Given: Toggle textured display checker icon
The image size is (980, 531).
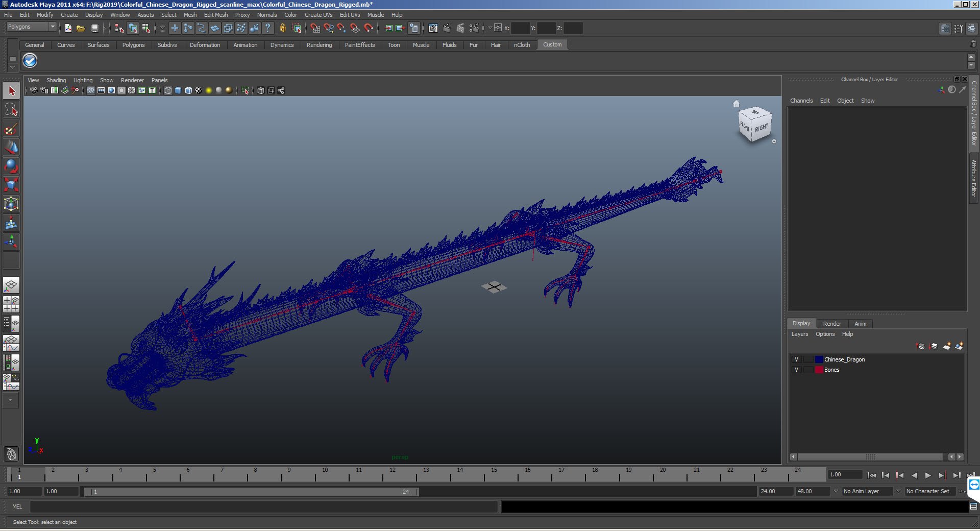Looking at the screenshot, I should coord(199,90).
